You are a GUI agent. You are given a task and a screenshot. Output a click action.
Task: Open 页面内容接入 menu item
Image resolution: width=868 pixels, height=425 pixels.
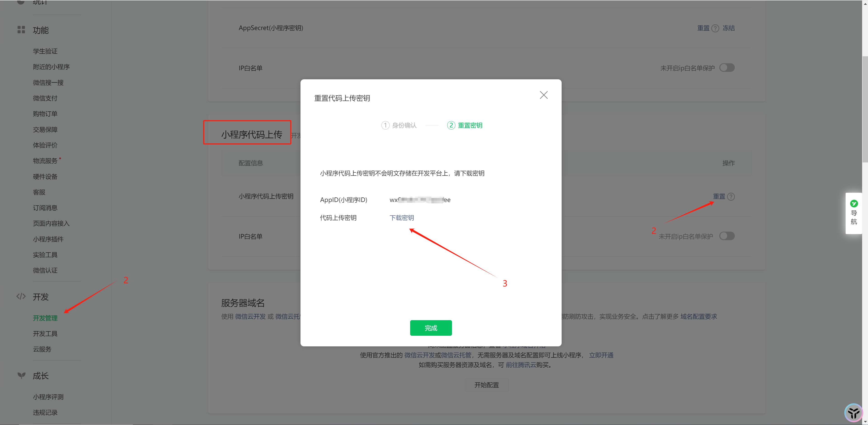pos(51,224)
